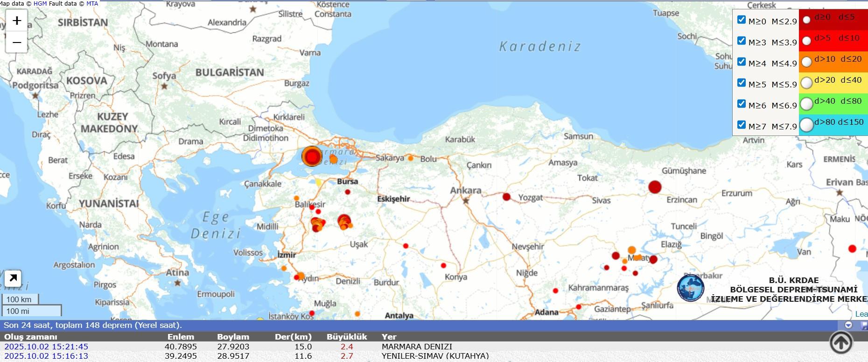Disable the M≥7 M≤7.9 magnitude filter
The height and width of the screenshot is (362, 868).
tap(741, 125)
